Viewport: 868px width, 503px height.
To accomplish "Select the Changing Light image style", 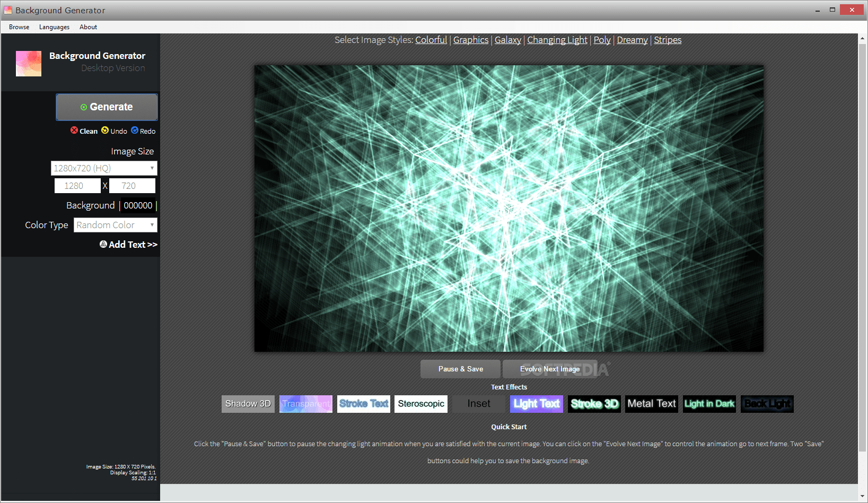I will 557,40.
